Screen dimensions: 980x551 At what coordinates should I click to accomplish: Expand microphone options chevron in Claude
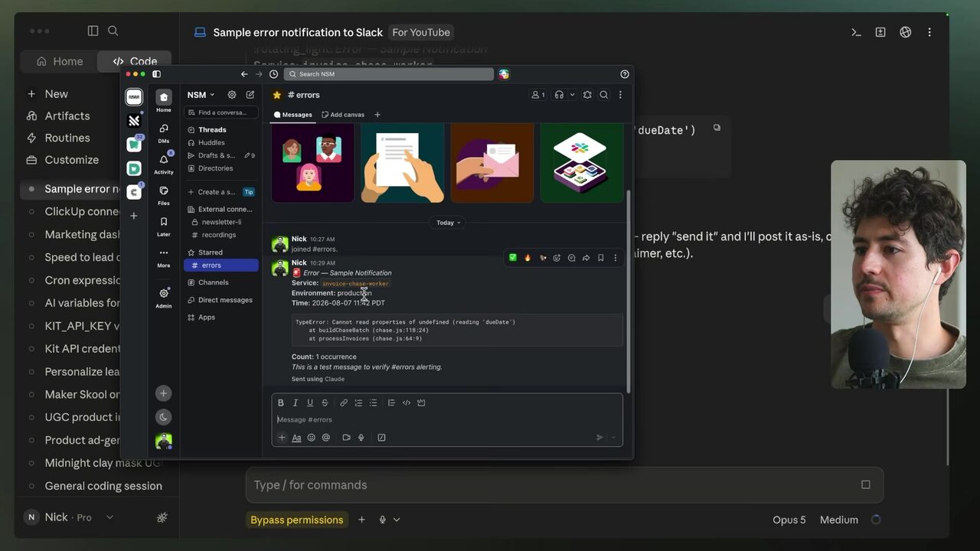[x=397, y=520]
